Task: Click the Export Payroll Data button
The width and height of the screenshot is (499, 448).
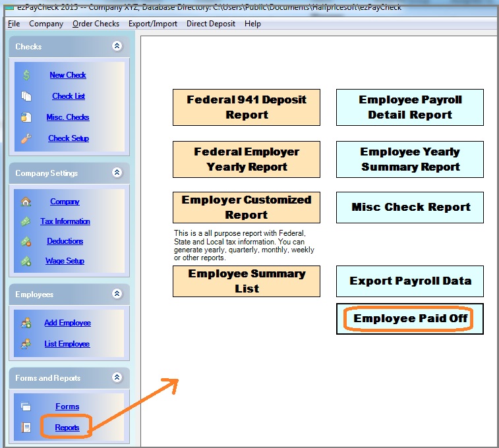Action: click(x=410, y=281)
